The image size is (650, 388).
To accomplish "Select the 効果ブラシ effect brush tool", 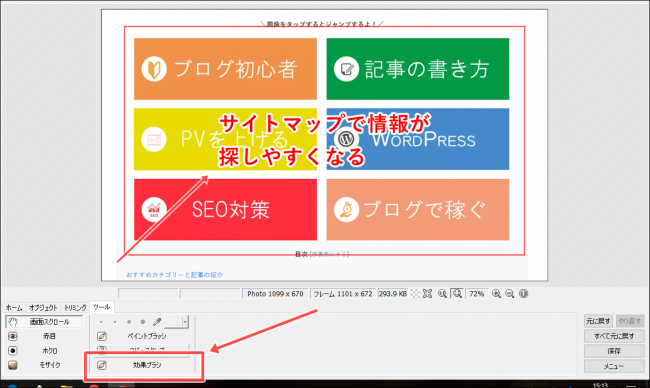I will (x=142, y=365).
